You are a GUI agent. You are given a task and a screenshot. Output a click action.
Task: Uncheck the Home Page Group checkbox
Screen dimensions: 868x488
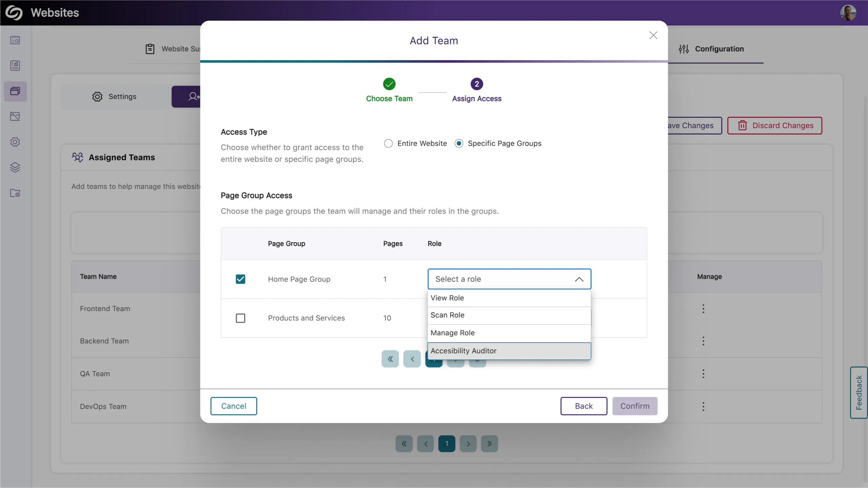tap(240, 279)
